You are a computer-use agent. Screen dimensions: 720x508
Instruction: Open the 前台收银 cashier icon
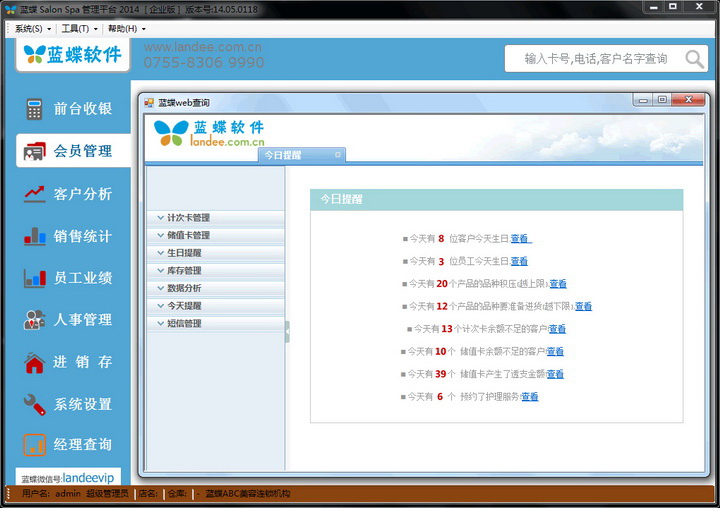(34, 109)
